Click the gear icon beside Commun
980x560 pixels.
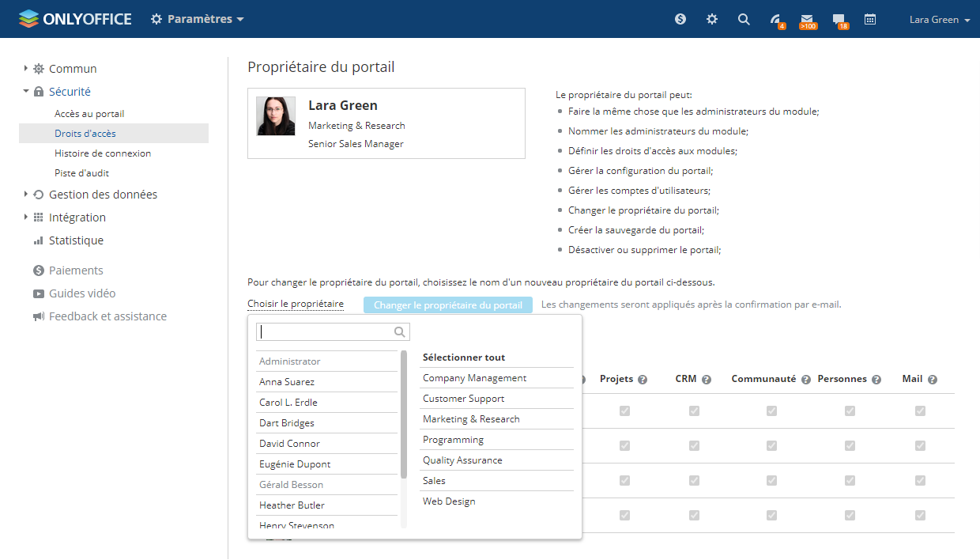pyautogui.click(x=39, y=69)
